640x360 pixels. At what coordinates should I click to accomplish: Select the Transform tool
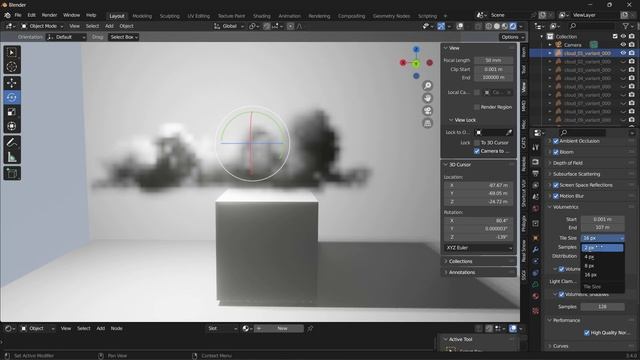12,126
